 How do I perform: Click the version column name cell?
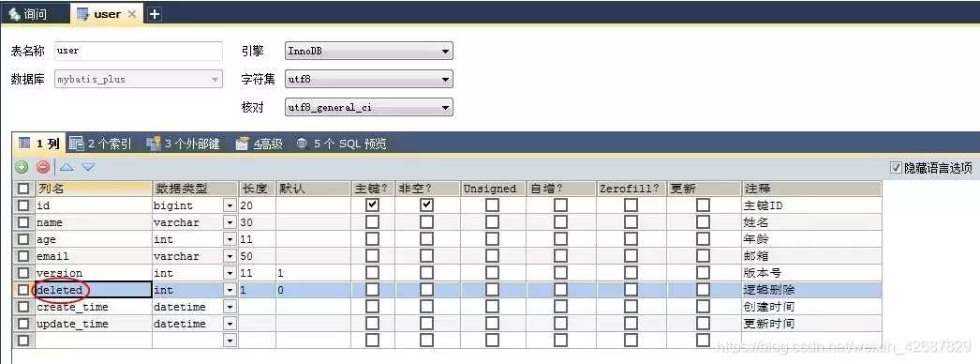pyautogui.click(x=93, y=273)
